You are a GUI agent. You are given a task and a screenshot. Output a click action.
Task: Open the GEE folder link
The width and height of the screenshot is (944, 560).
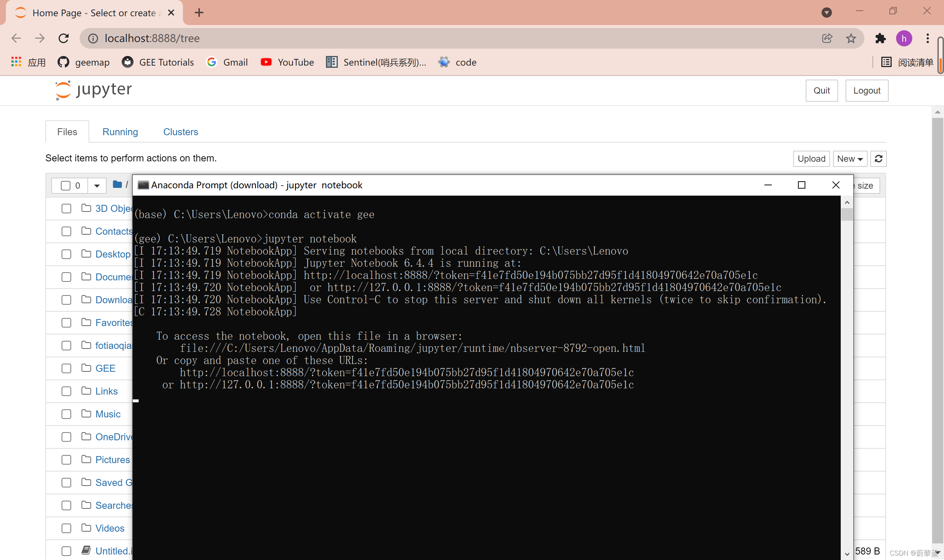point(105,368)
